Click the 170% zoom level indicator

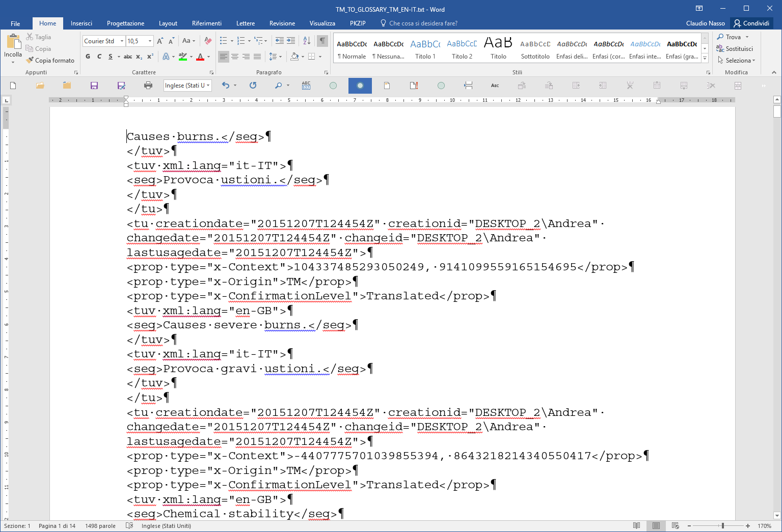click(764, 526)
